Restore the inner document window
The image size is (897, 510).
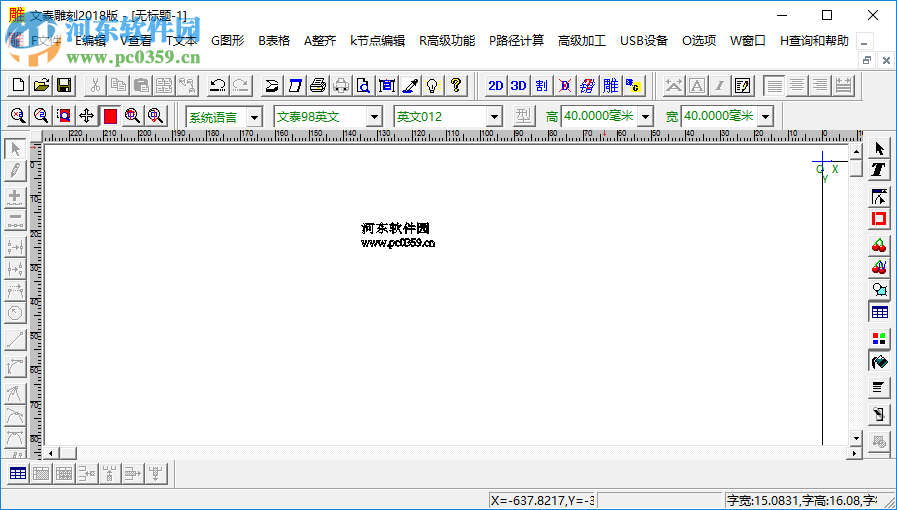pyautogui.click(x=867, y=59)
